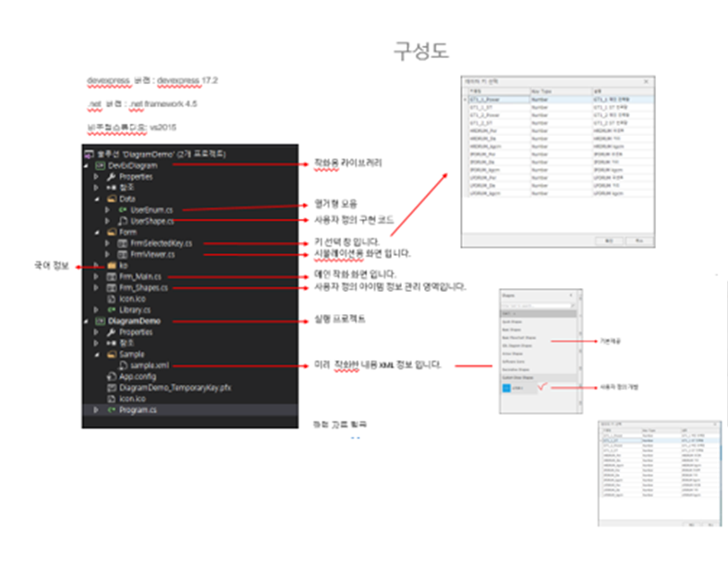Click the C# icon beside UserEnum.cs
The image size is (728, 580).
tap(123, 210)
